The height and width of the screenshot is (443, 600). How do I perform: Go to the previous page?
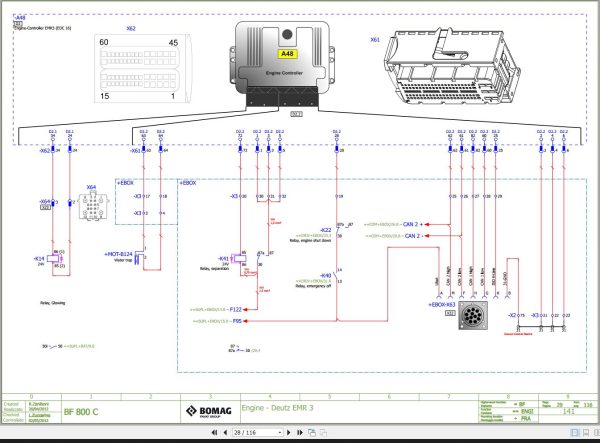pyautogui.click(x=225, y=432)
